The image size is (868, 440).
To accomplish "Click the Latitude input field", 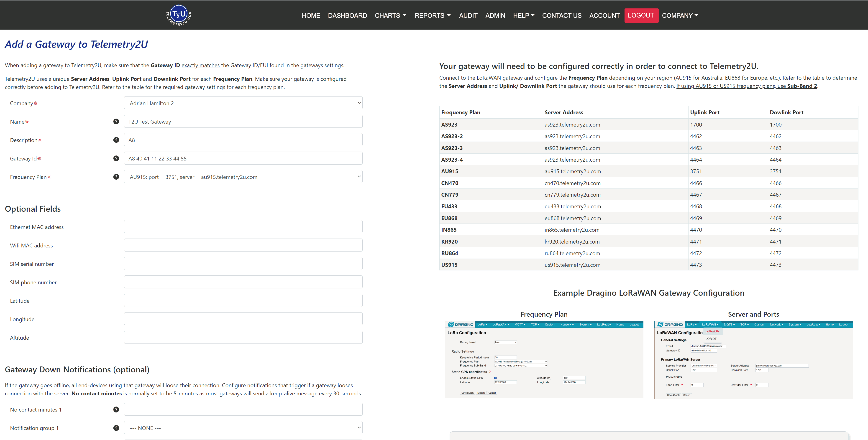I will tap(243, 300).
